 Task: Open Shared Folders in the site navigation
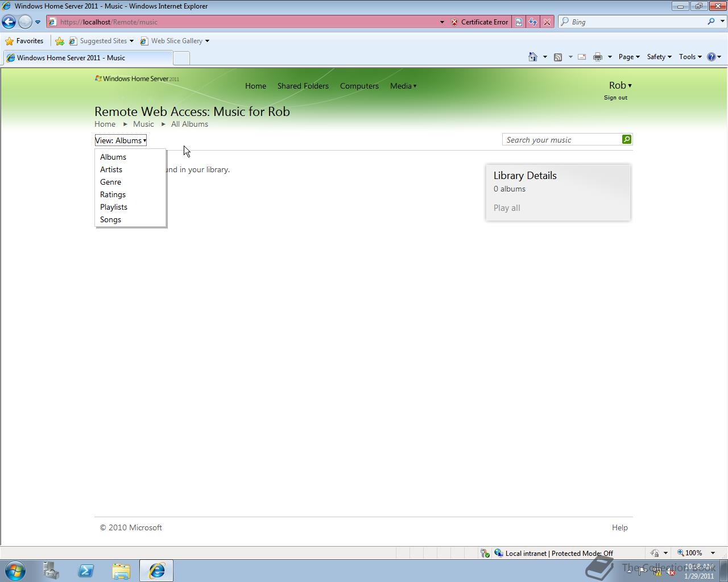click(303, 86)
